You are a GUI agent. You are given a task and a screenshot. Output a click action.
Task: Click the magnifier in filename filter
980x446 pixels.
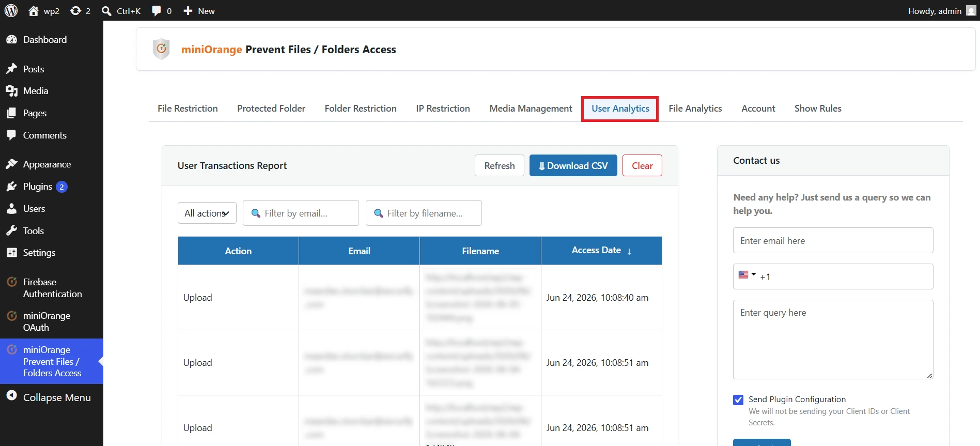(x=378, y=213)
